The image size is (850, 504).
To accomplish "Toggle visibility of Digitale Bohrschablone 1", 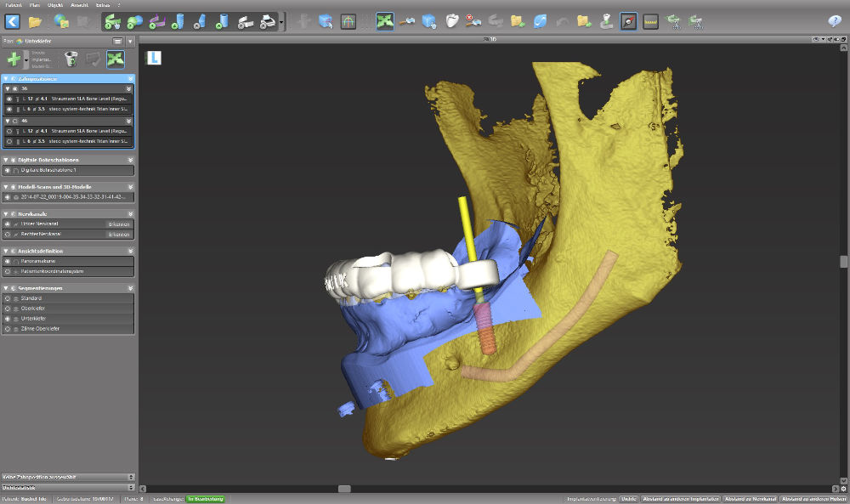I will click(x=8, y=170).
